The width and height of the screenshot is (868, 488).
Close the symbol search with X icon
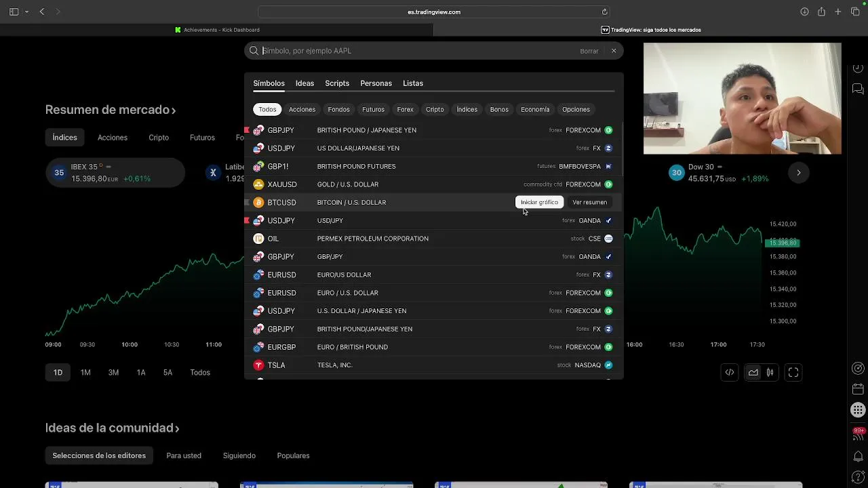click(614, 51)
